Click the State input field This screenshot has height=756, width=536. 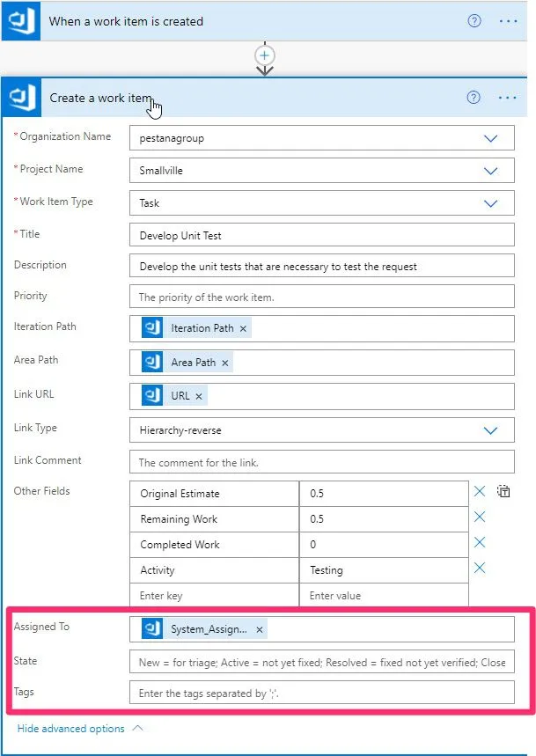point(321,662)
